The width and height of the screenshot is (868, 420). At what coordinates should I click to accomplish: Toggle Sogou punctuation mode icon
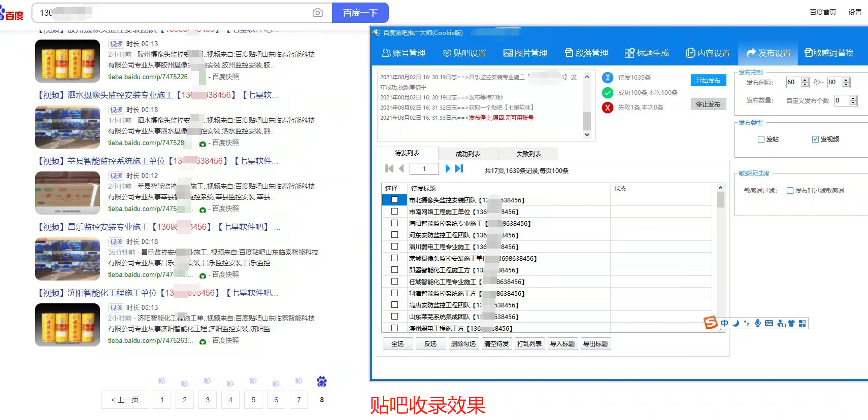coord(746,323)
